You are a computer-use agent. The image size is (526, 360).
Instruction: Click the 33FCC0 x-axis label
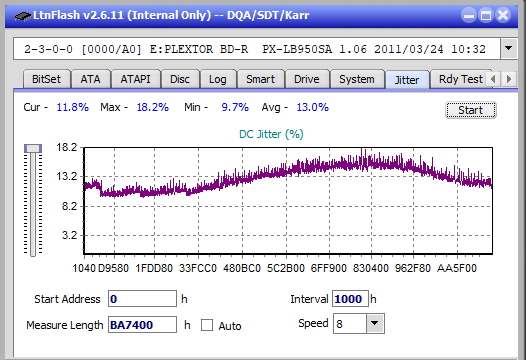(198, 268)
